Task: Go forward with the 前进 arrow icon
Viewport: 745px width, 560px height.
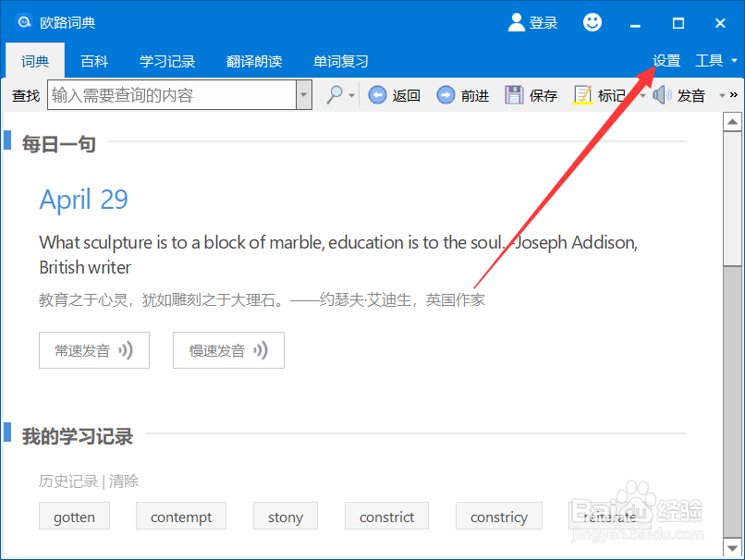Action: tap(446, 95)
